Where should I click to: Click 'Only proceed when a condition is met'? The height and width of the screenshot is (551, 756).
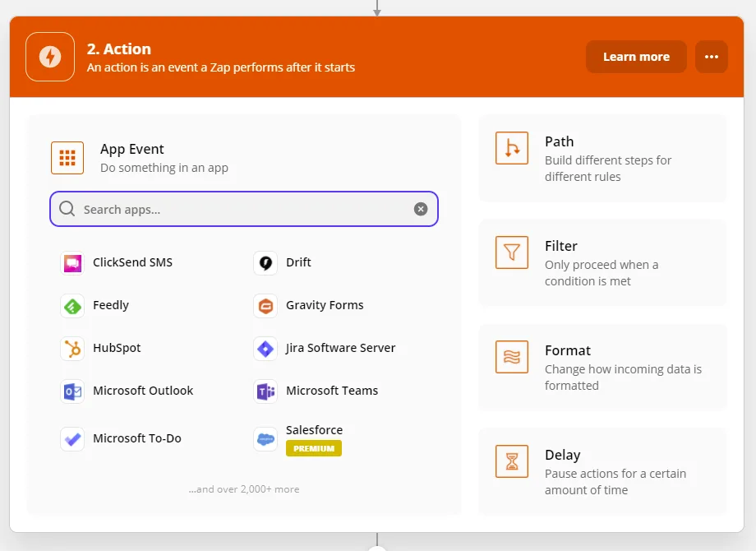tap(602, 273)
